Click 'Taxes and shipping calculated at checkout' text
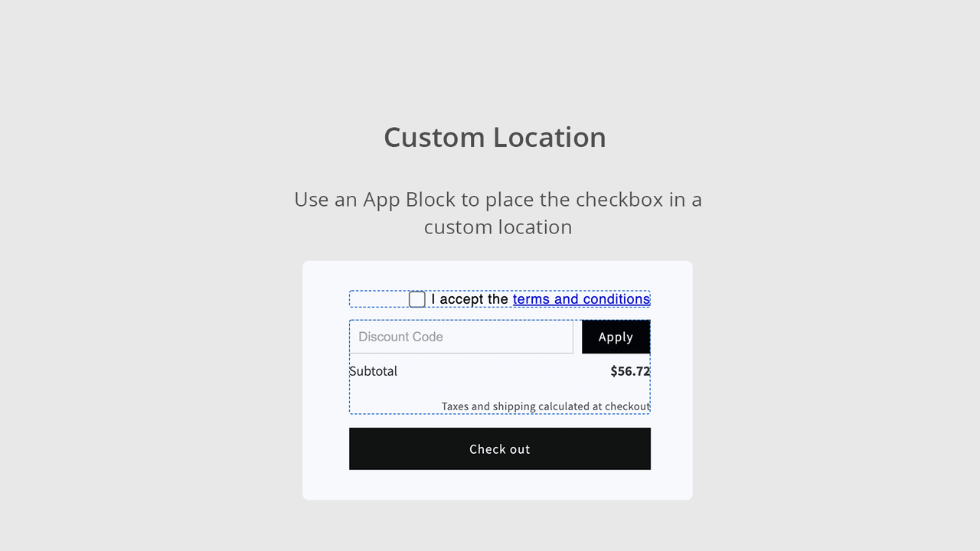980x551 pixels. [544, 406]
